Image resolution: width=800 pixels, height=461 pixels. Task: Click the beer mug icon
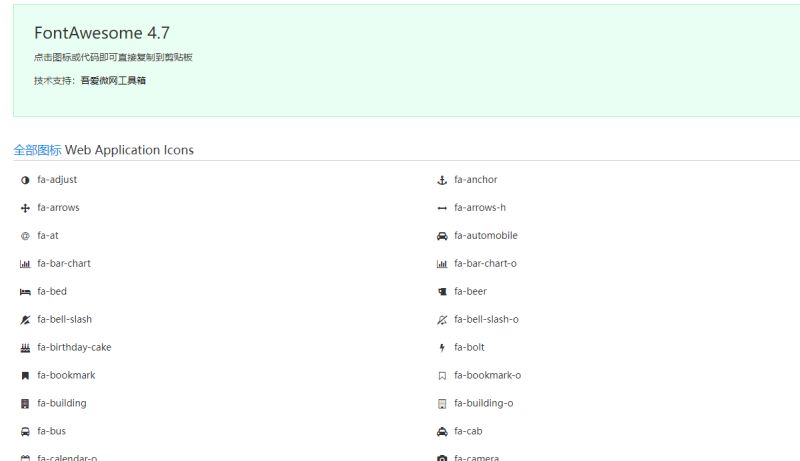pyautogui.click(x=442, y=292)
